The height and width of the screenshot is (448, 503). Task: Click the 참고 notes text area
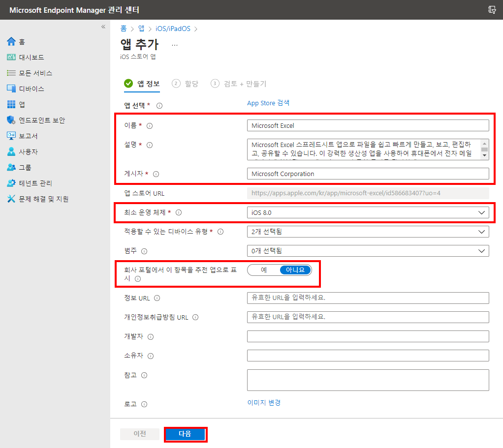(368, 380)
